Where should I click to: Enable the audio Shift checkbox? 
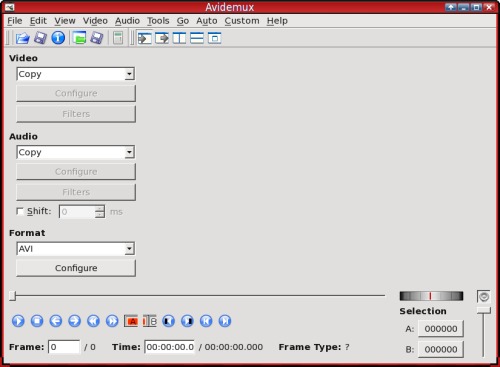point(20,211)
